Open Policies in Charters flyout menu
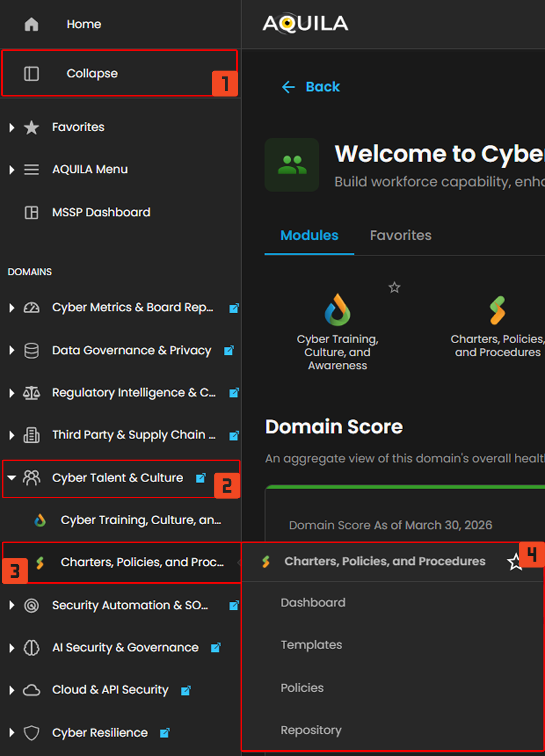The height and width of the screenshot is (756, 545). coord(302,688)
